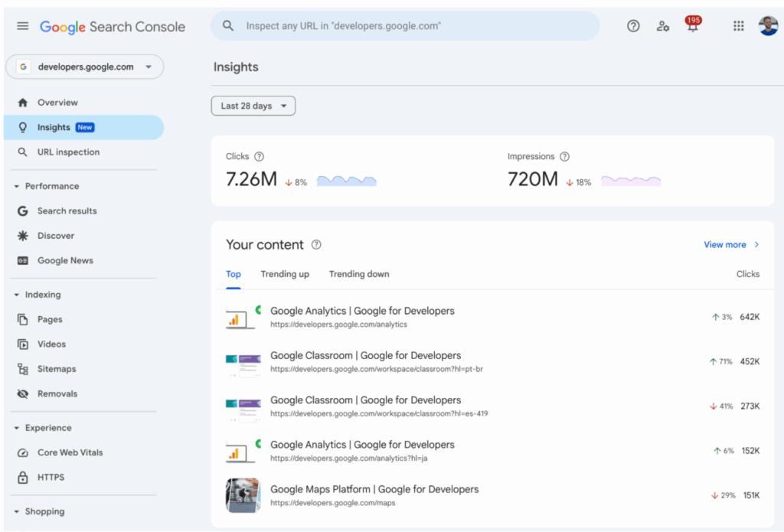
Task: Collapse the Indexing sidebar section
Action: 18,295
